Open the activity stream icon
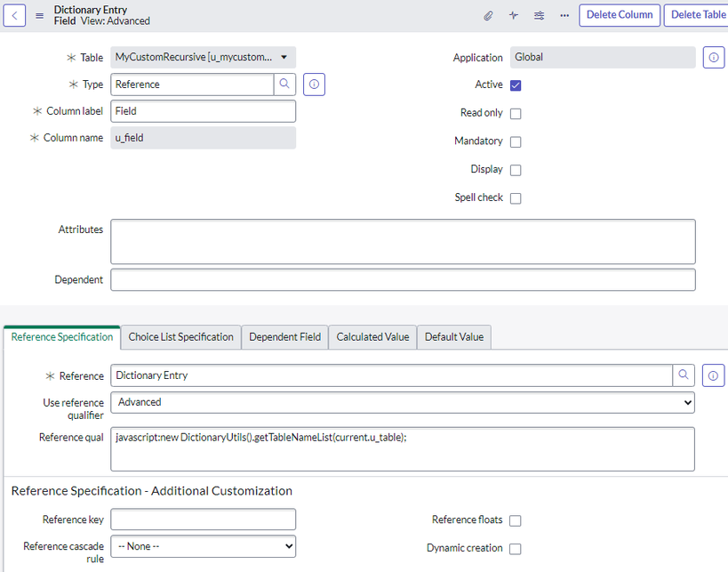Screen dimensions: 728x572 point(514,16)
